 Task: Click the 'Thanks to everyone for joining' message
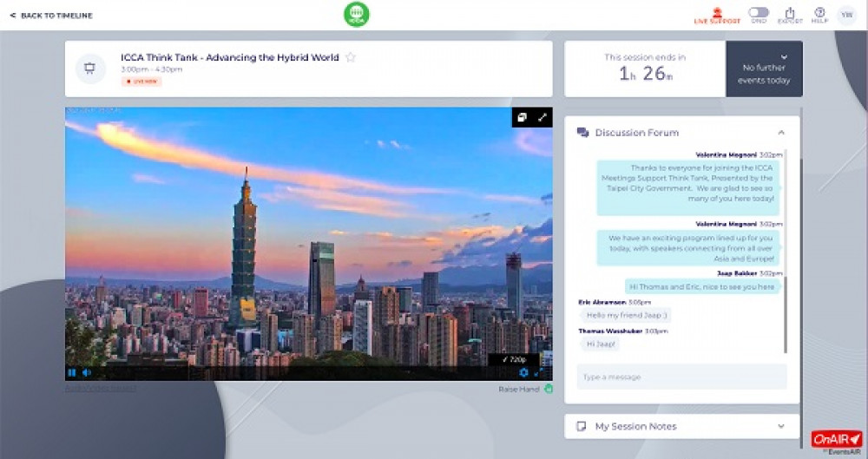point(688,188)
